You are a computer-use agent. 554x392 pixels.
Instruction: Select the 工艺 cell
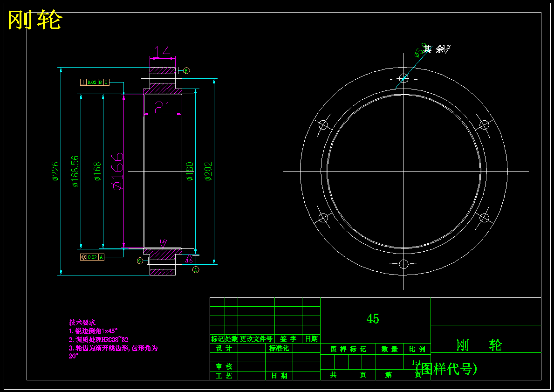tap(224, 376)
